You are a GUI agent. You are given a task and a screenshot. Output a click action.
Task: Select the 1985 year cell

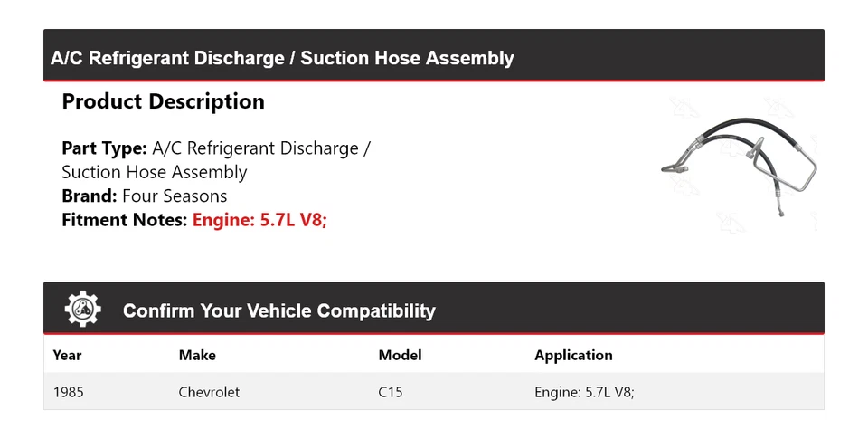coord(69,392)
